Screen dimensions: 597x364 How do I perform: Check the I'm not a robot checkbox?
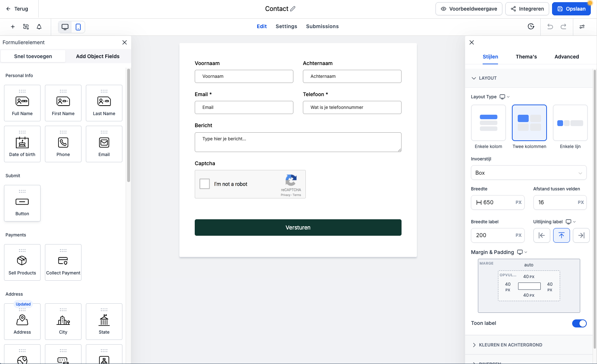click(205, 184)
